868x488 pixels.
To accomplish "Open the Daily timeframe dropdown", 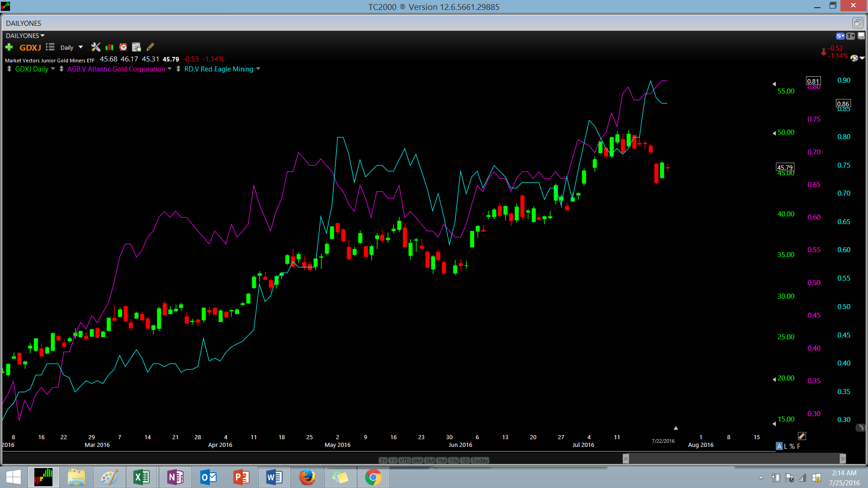I will pos(71,47).
